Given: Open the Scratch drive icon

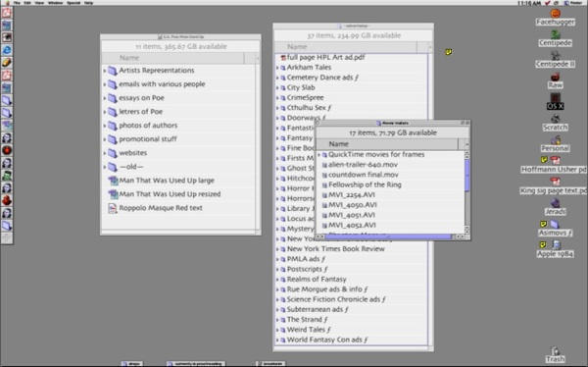Looking at the screenshot, I should (x=555, y=119).
